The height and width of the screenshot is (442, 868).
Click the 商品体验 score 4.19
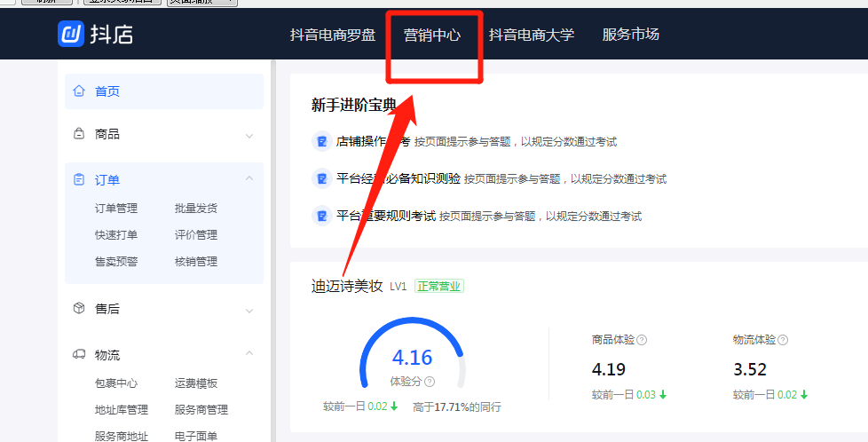[x=608, y=369]
